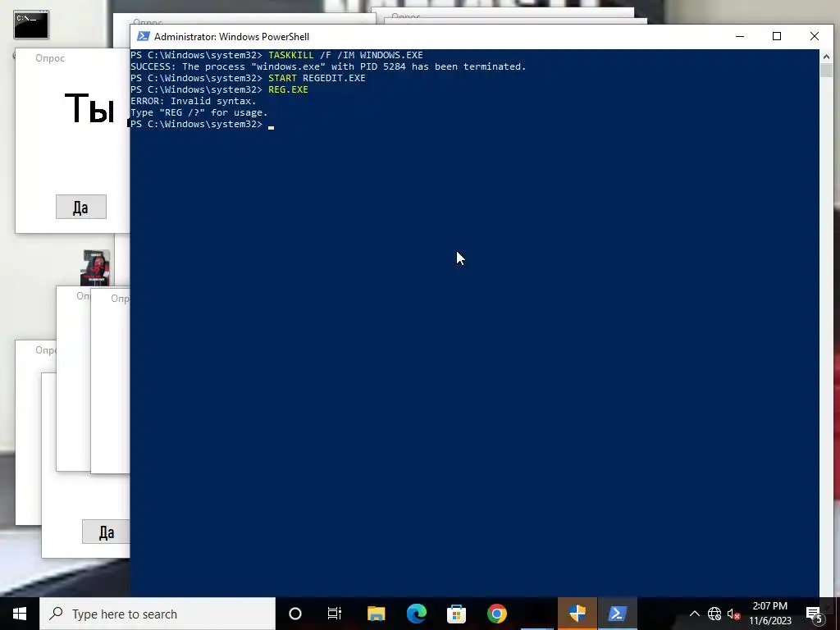Click the red desktop icon behind the dialogs
Image resolution: width=840 pixels, height=630 pixels.
tap(95, 267)
